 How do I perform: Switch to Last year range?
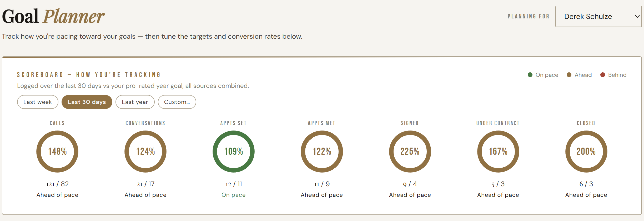pos(135,102)
